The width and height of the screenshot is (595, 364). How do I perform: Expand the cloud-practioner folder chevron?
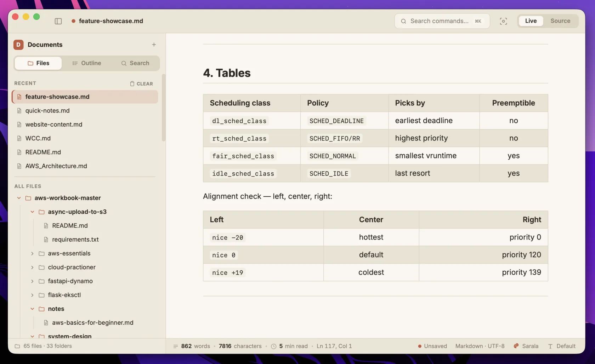coord(32,267)
